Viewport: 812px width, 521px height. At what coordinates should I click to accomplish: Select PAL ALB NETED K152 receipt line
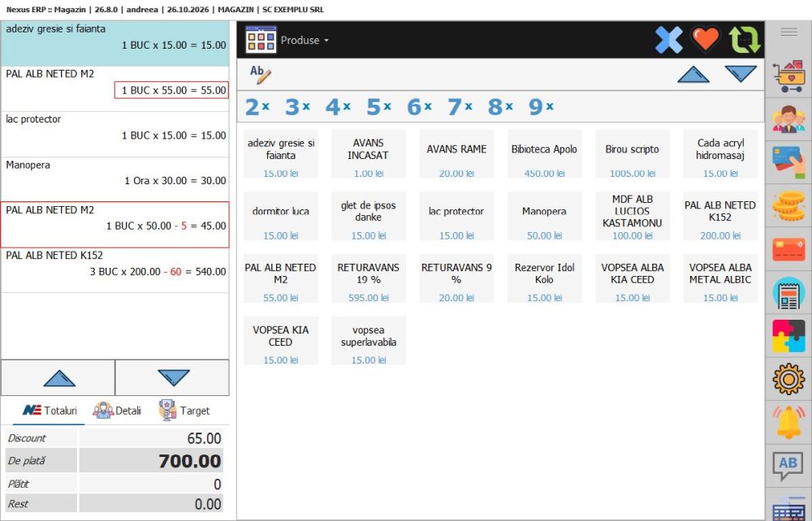pyautogui.click(x=114, y=270)
